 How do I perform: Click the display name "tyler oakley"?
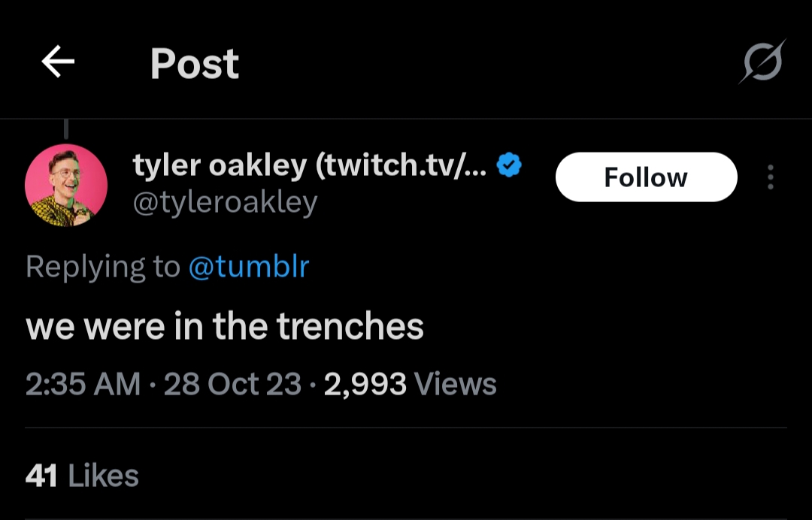click(220, 166)
